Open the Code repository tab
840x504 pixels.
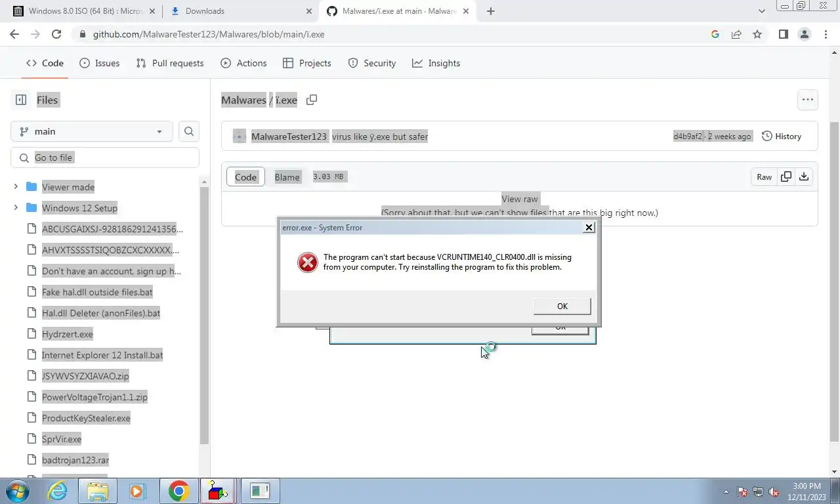pos(45,63)
